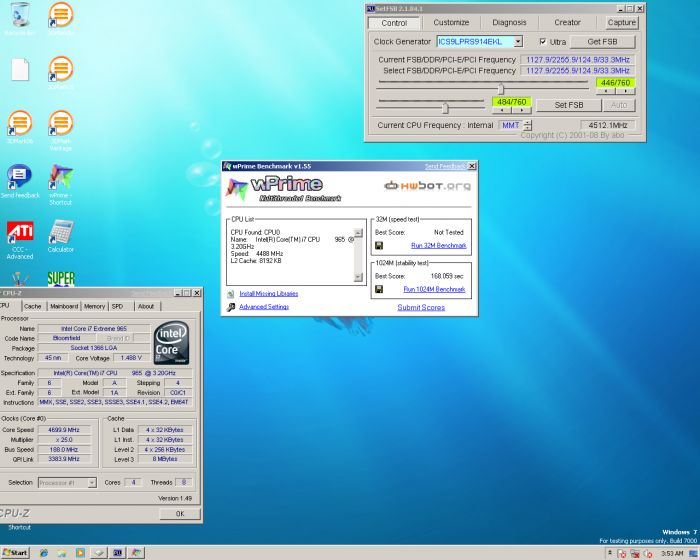Open Windows Explorer from the taskbar quick launch
Viewport: 700px width, 560px height.
tap(62, 553)
